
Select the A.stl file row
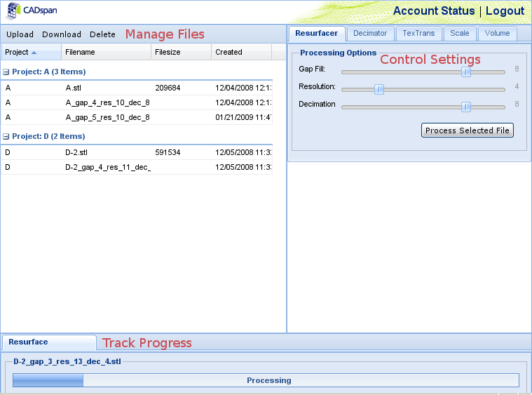tap(137, 88)
